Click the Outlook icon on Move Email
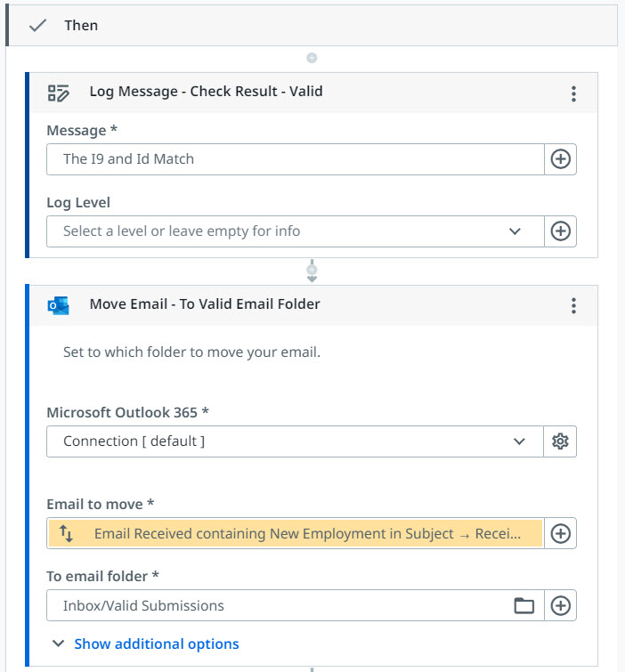This screenshot has height=672, width=625. pos(59,305)
